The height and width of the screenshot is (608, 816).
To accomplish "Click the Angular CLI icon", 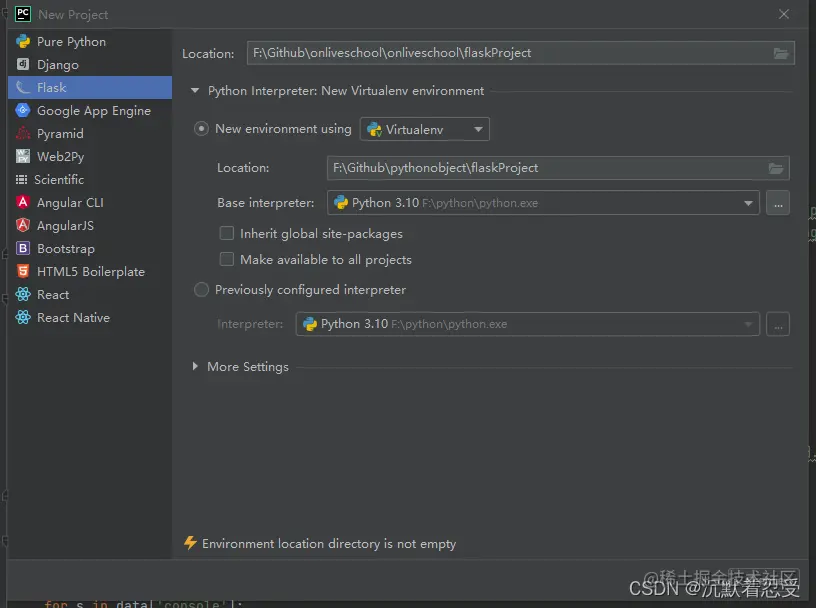I will point(23,202).
